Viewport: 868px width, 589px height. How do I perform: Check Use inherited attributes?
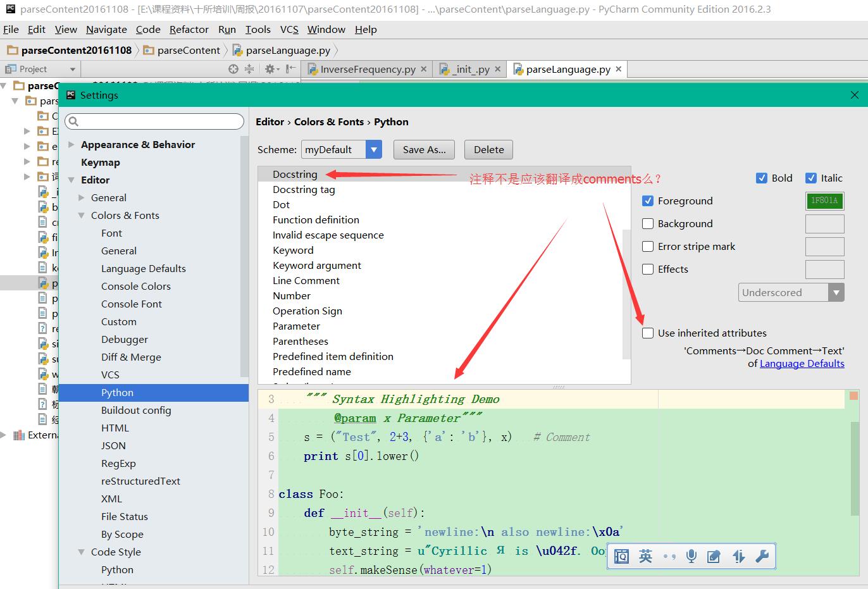(648, 333)
